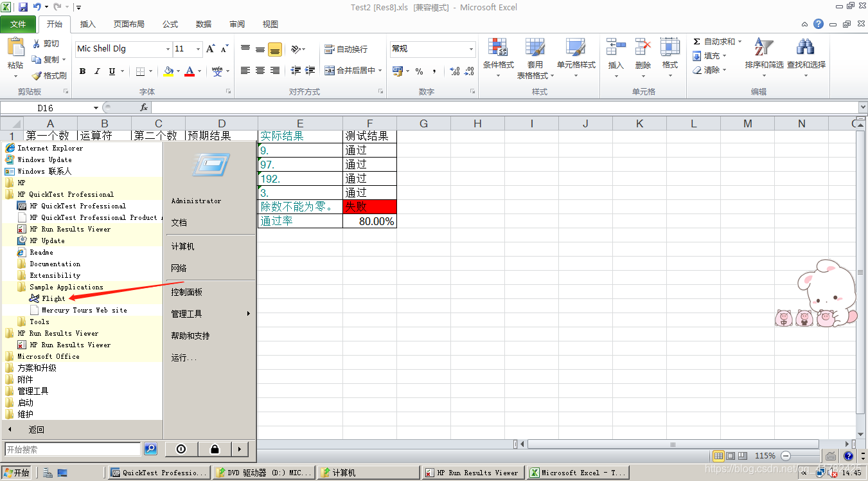Image resolution: width=868 pixels, height=481 pixels.
Task: Click the percent style icon
Action: [419, 71]
